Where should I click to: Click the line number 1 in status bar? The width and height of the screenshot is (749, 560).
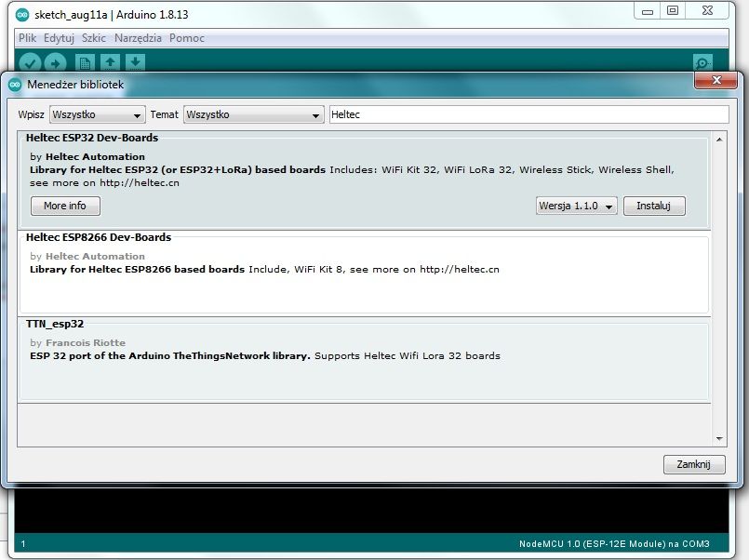tap(23, 544)
